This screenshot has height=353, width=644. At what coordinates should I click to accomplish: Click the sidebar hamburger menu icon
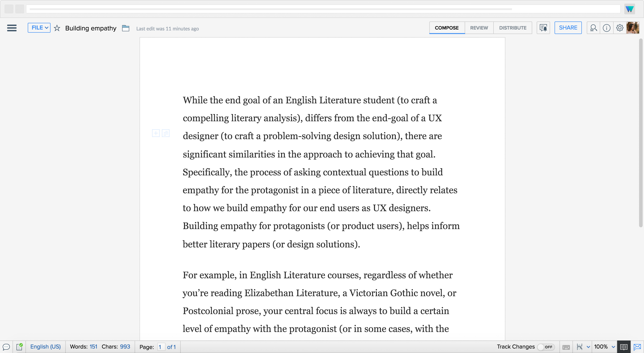pos(12,27)
